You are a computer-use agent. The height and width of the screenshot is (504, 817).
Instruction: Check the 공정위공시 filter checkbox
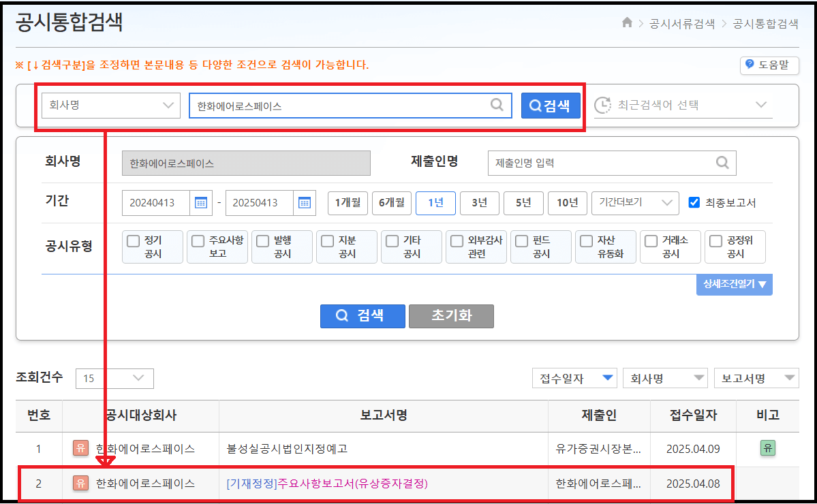[715, 241]
